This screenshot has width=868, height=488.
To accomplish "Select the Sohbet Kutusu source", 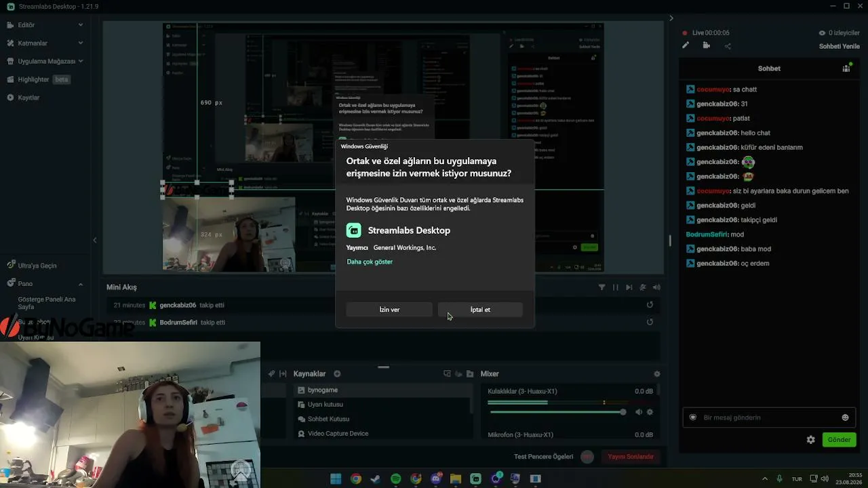I will click(383, 419).
